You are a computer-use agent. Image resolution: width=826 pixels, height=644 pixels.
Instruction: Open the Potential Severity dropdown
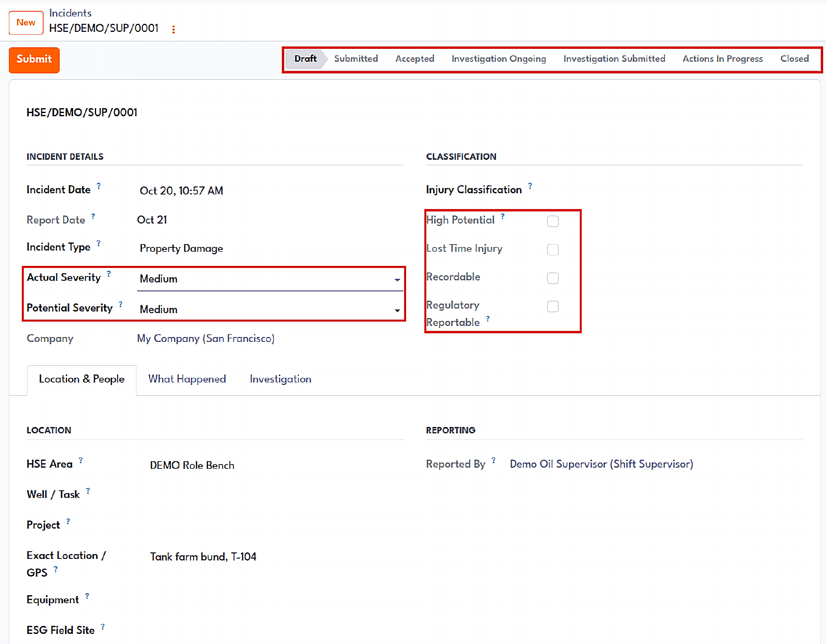270,309
